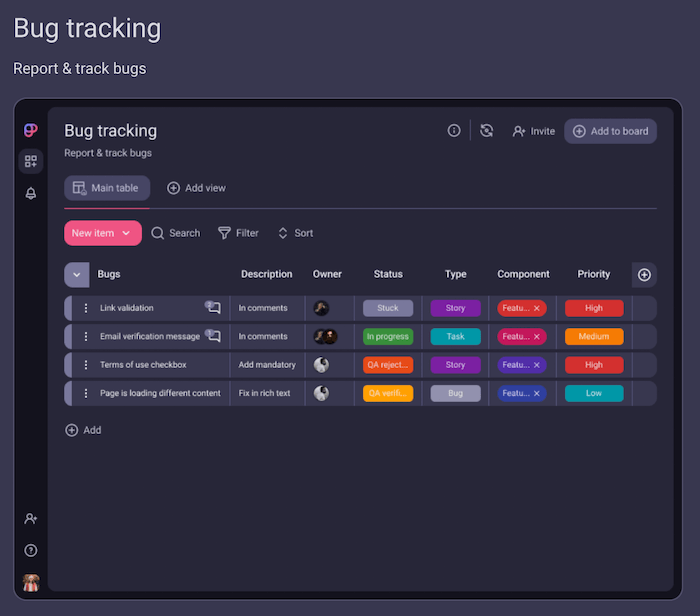
Task: Open three-dot menu for Terms of use checkbox
Action: click(x=86, y=365)
